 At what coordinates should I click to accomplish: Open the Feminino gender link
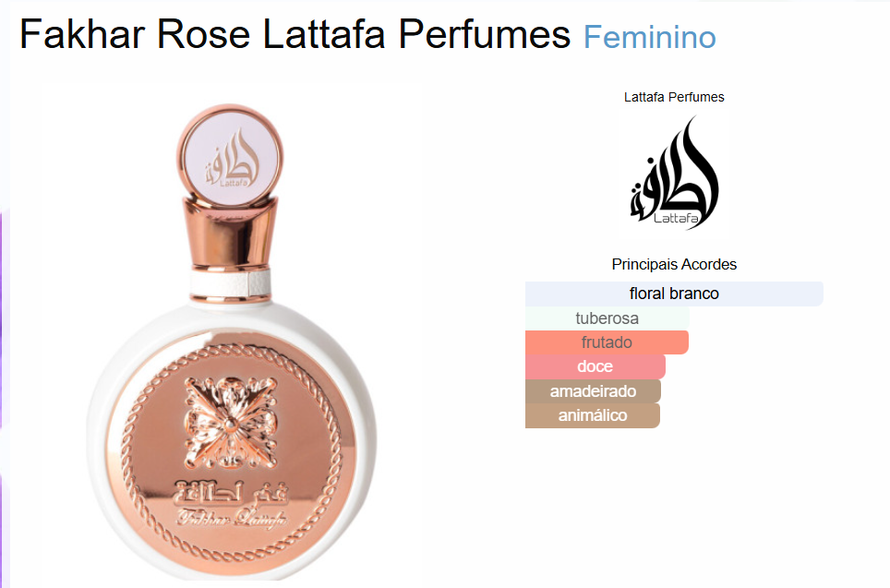click(649, 38)
